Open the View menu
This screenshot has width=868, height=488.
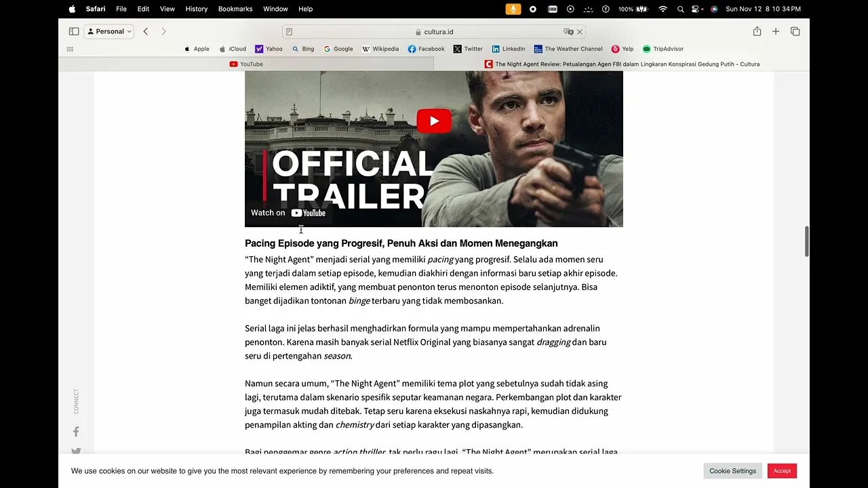pos(167,9)
